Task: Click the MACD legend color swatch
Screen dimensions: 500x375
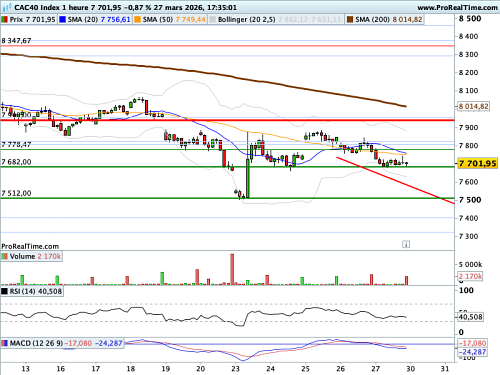Action: pyautogui.click(x=5, y=343)
